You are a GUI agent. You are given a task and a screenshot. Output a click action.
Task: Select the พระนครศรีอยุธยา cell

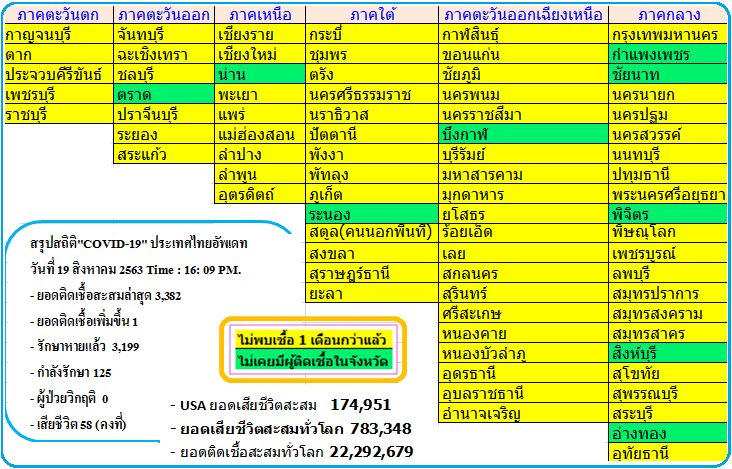click(x=668, y=194)
